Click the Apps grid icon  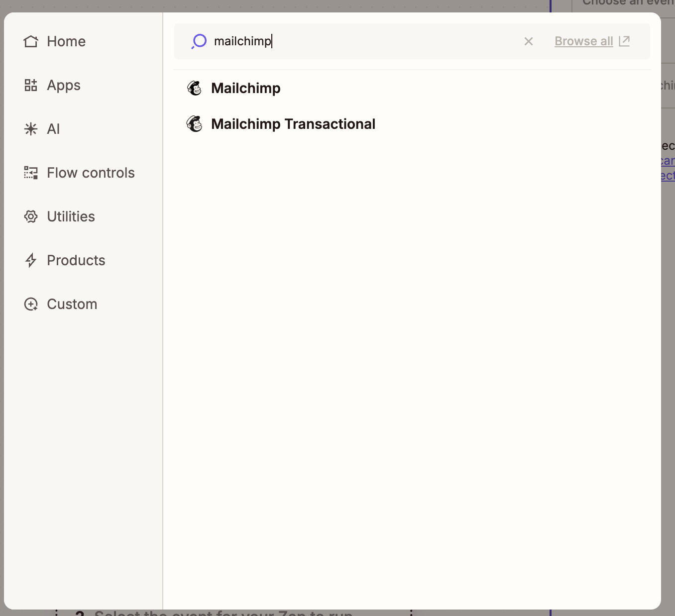[31, 85]
